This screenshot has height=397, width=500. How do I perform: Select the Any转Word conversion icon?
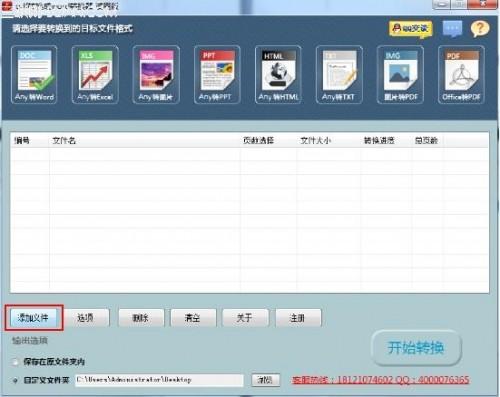pyautogui.click(x=34, y=75)
